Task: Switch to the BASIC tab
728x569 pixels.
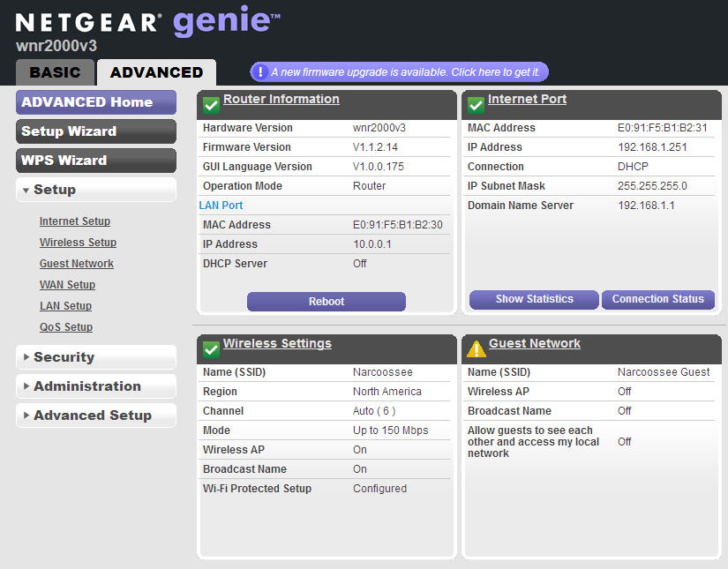Action: [55, 72]
